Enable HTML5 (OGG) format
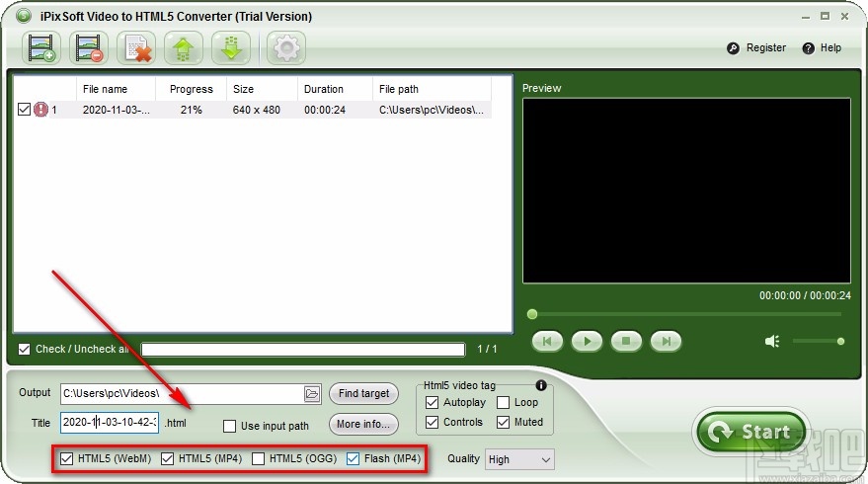This screenshot has width=868, height=484. pos(258,458)
